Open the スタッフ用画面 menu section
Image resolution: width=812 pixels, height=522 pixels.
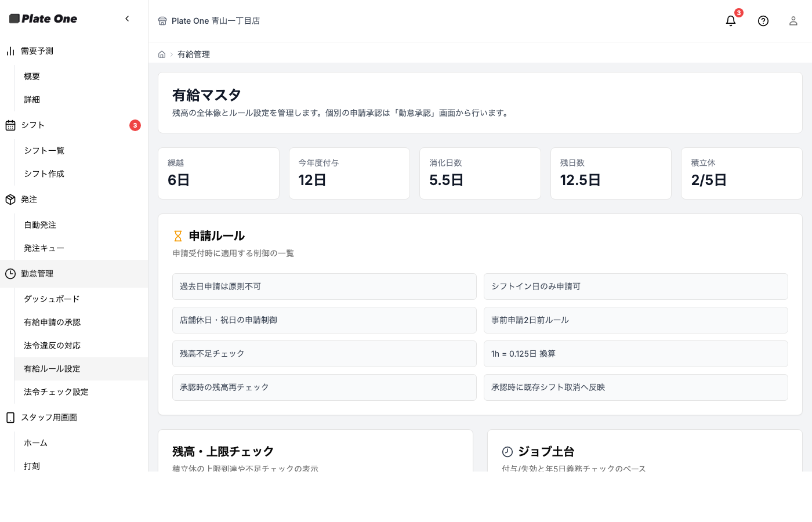[x=74, y=418]
